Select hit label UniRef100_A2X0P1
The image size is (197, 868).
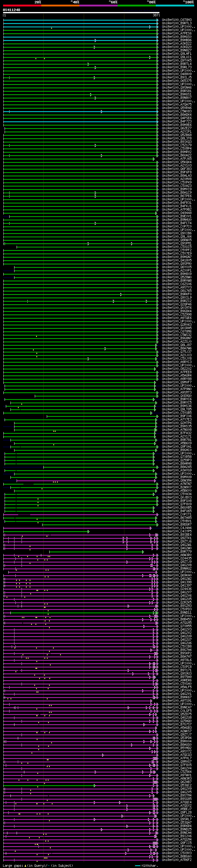point(177,271)
